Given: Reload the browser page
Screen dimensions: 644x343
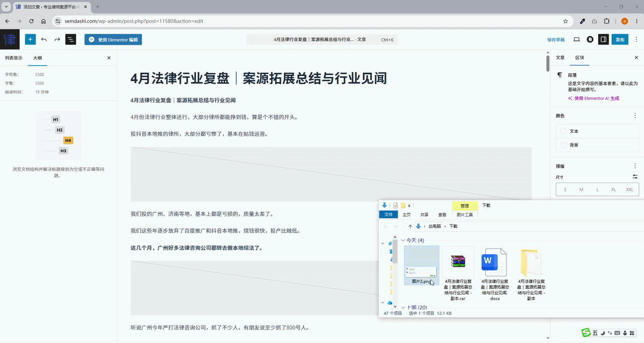Looking at the screenshot, I should tap(31, 21).
